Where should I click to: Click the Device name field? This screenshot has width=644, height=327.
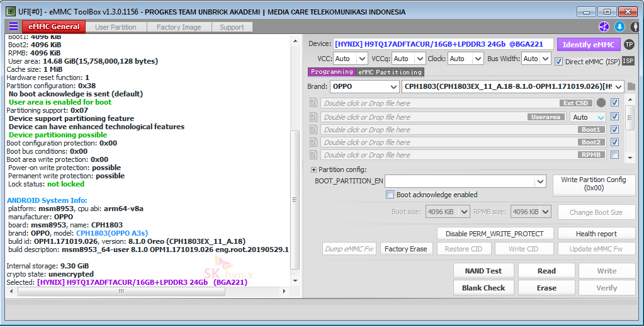pos(444,44)
